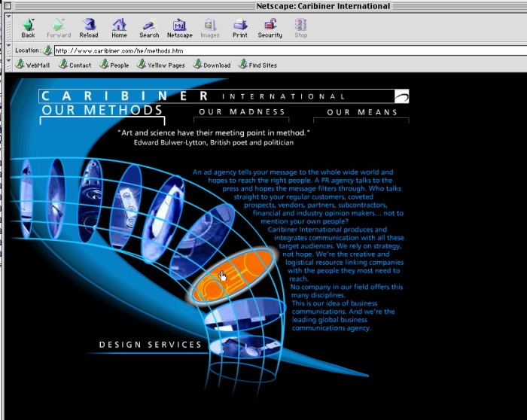Click the blue oval just above the orange one
Screen dimensions: 527x420
point(202,240)
